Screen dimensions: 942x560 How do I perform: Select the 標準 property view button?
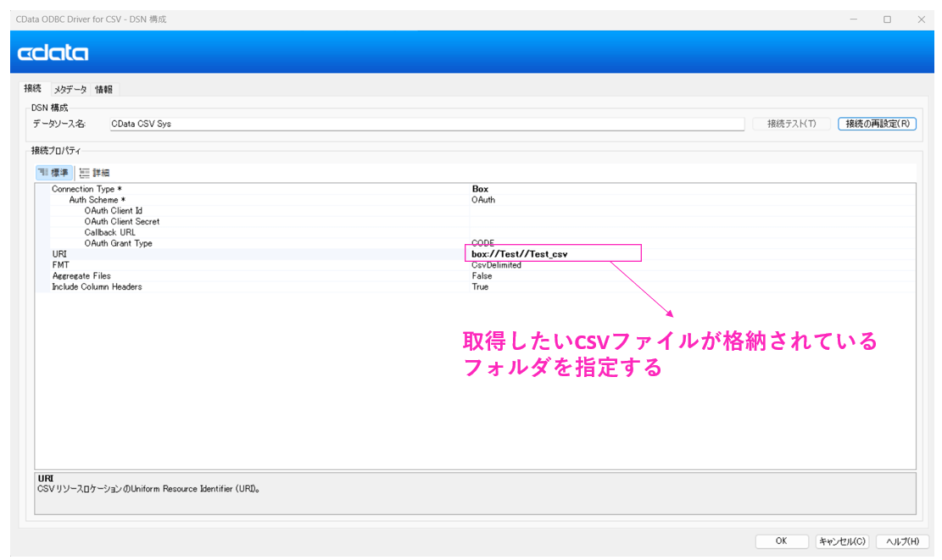(54, 173)
